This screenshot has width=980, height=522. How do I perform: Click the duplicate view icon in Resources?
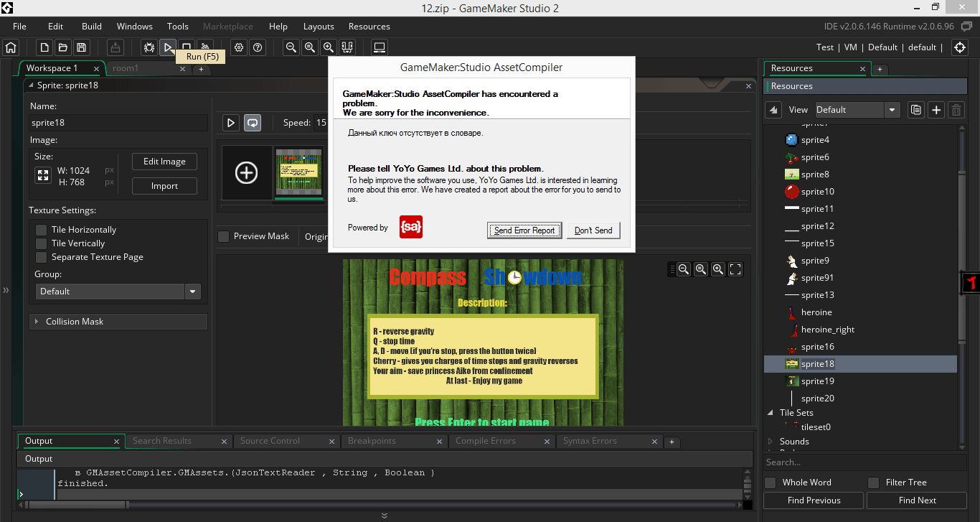coord(915,110)
